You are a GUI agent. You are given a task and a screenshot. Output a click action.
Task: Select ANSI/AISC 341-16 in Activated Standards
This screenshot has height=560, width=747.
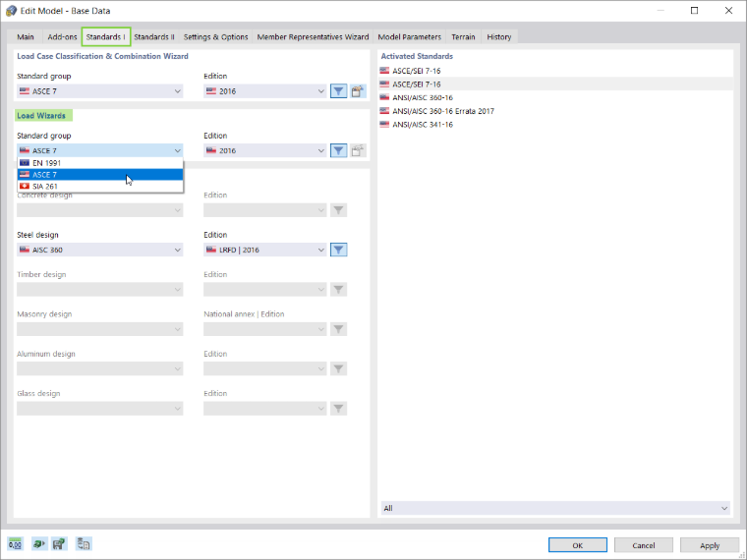pyautogui.click(x=555, y=125)
